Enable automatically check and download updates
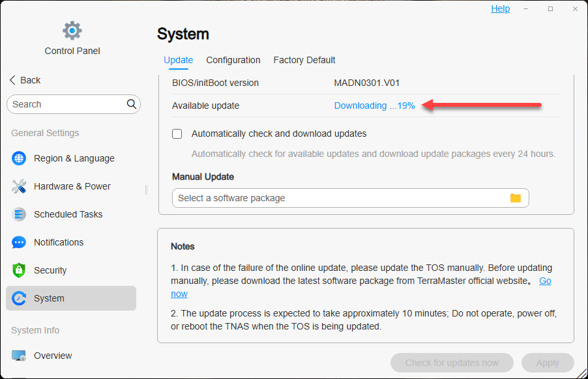Viewport: 588px width, 379px height. (x=177, y=134)
